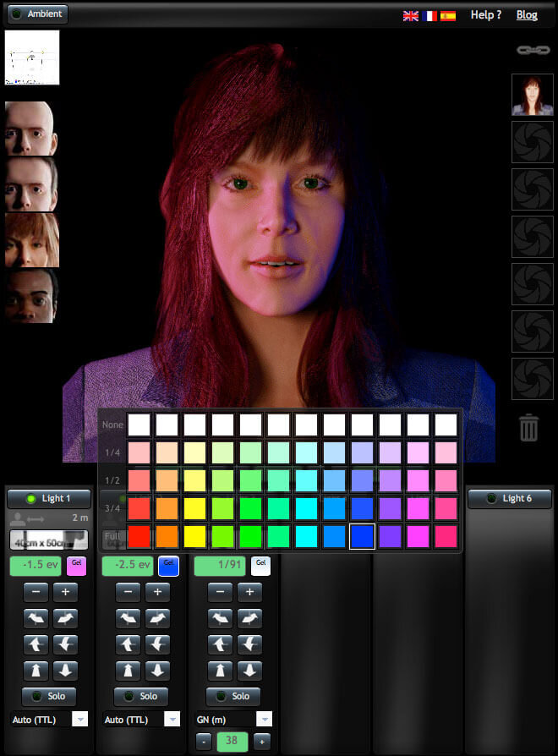
Task: Click the down arrow in the 1/91 panel
Action: 249,671
